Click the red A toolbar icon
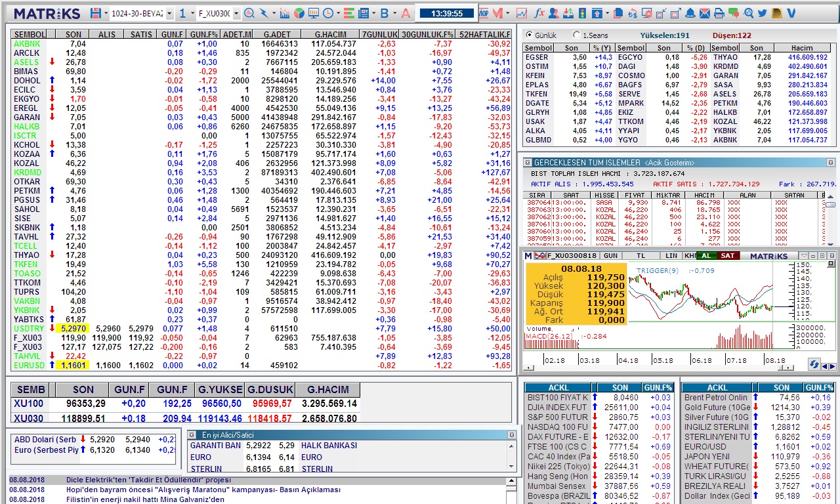Image resolution: width=840 pixels, height=504 pixels. pos(406,13)
